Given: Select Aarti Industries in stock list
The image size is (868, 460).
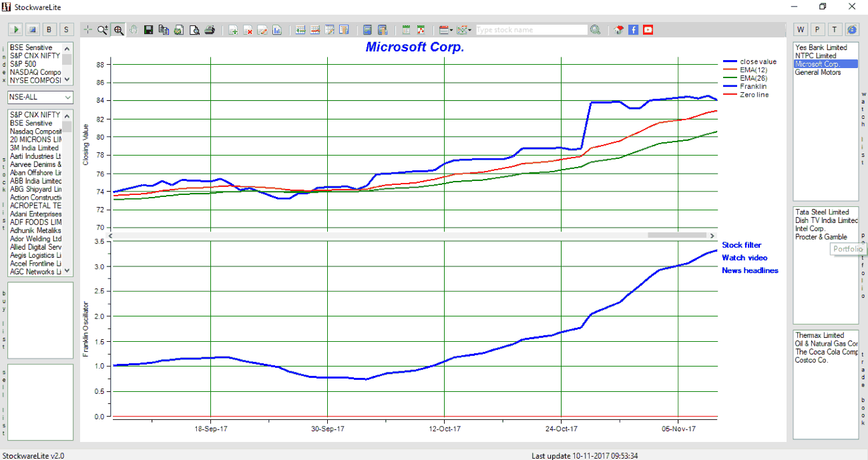Looking at the screenshot, I should pyautogui.click(x=35, y=156).
